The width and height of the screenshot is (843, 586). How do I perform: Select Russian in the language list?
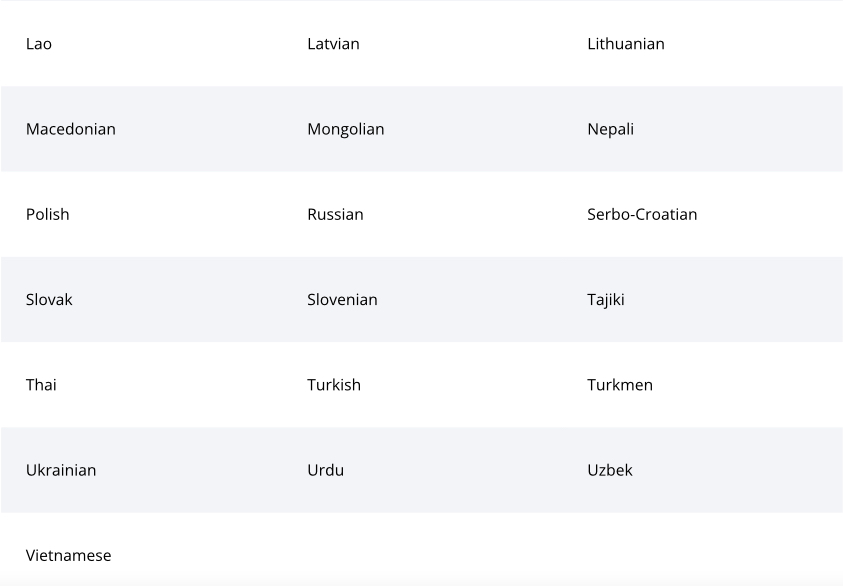tap(335, 214)
